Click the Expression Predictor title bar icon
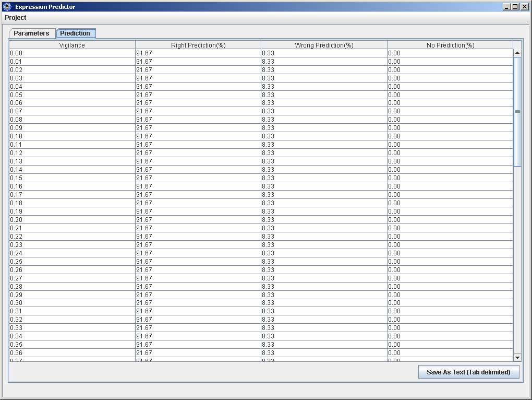The height and width of the screenshot is (400, 532). coord(7,6)
